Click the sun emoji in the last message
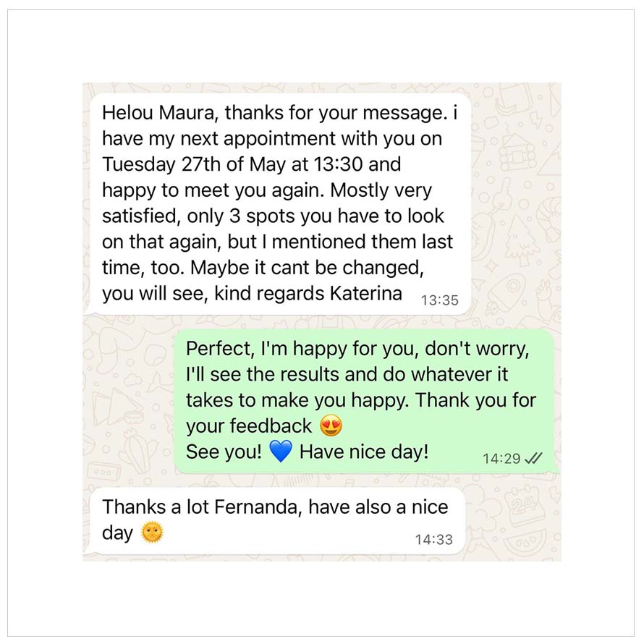The image size is (644, 644). point(152,533)
